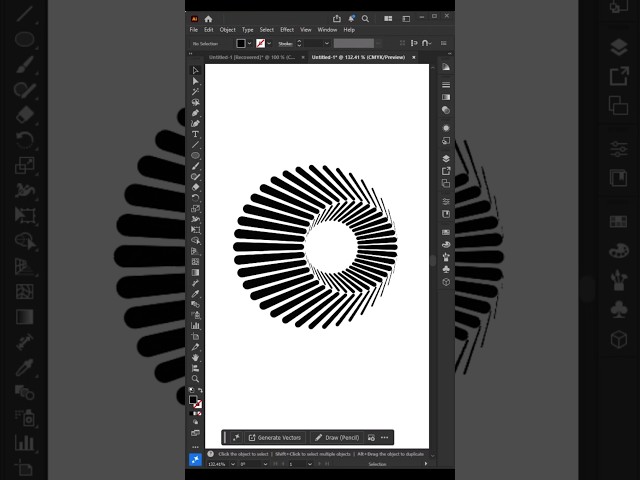Open the 3D cube panel icon

coord(446,282)
